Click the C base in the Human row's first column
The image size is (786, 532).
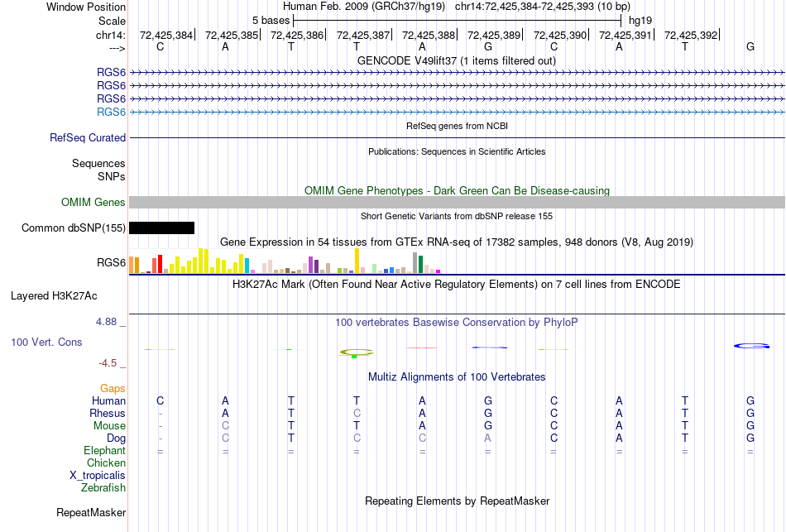tap(160, 400)
